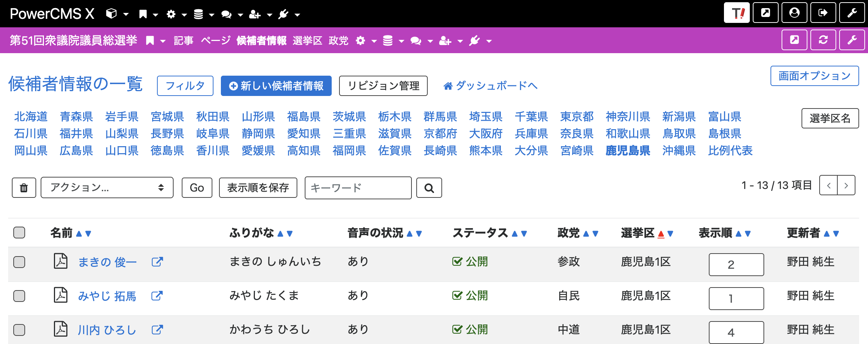
Task: Click the search magnifier next to keyword field
Action: [428, 188]
